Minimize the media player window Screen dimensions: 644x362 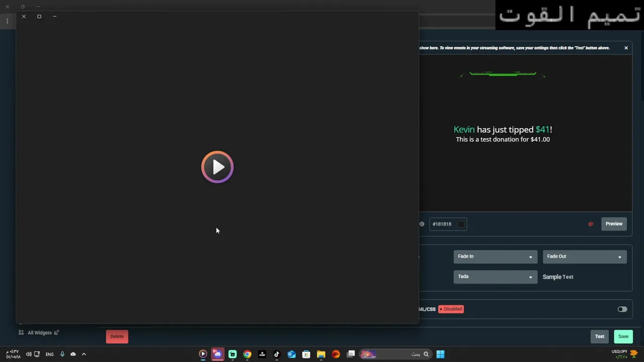[x=55, y=17]
